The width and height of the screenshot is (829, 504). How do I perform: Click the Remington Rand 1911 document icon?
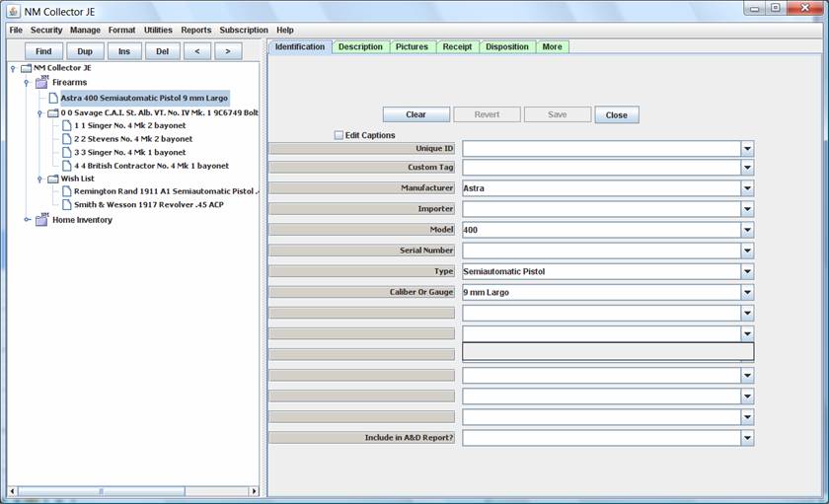click(x=66, y=191)
